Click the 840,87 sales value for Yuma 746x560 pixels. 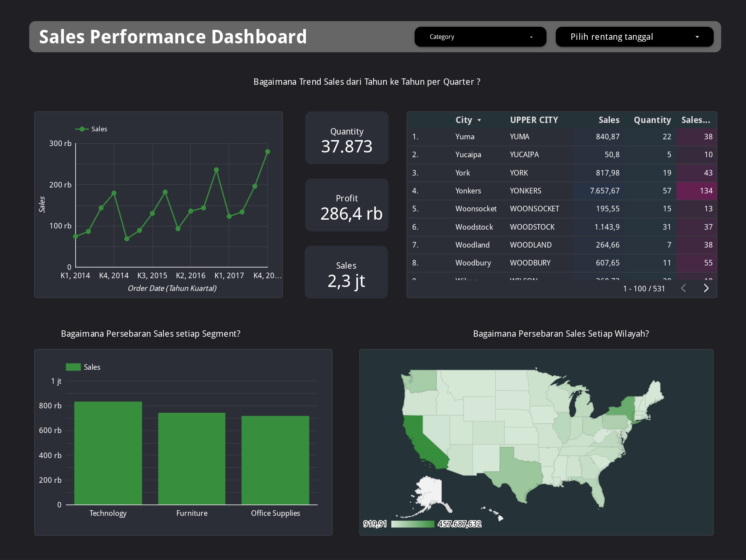click(x=608, y=137)
